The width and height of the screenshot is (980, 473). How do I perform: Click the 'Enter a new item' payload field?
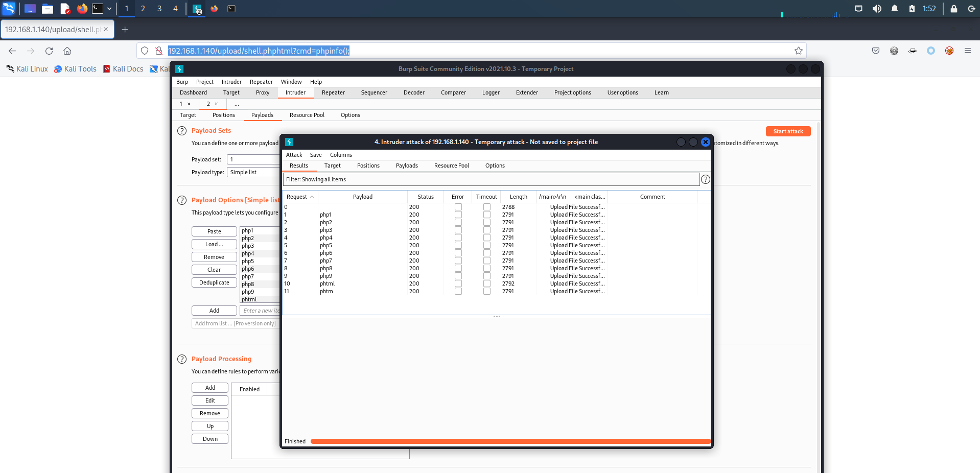tap(260, 311)
